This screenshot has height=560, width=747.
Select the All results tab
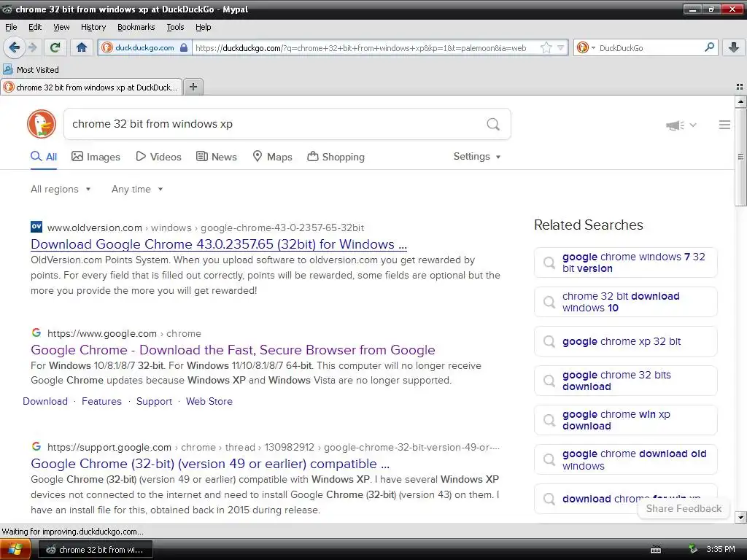pyautogui.click(x=44, y=157)
